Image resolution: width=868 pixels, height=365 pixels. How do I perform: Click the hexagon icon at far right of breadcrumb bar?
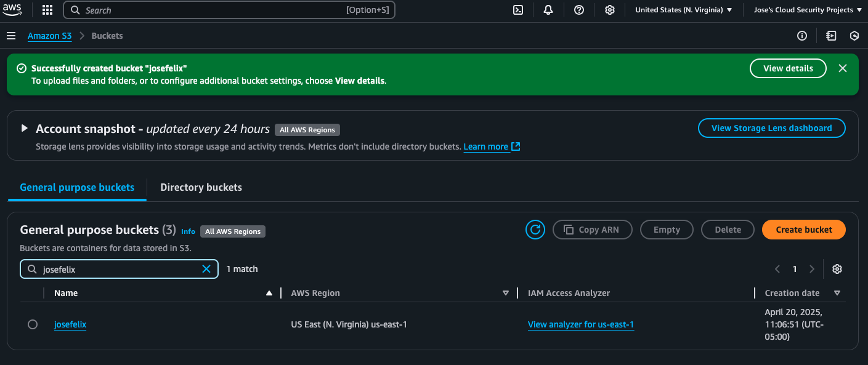point(854,36)
